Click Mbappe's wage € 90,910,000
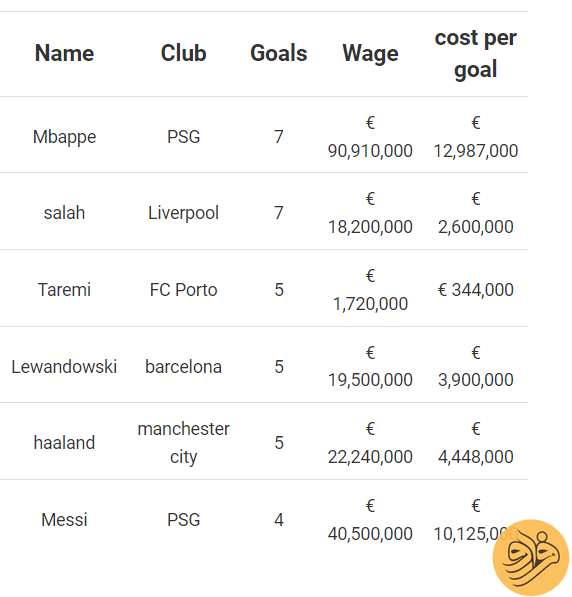 coord(371,137)
